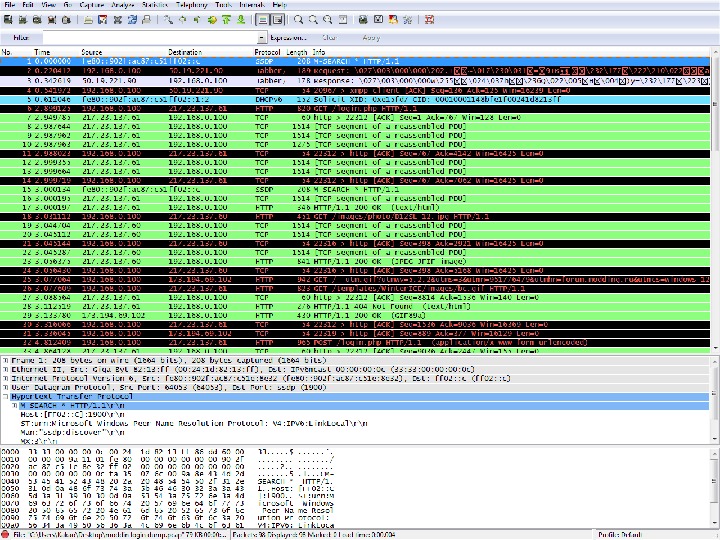The width and height of the screenshot is (720, 540).
Task: Click Resize All Columns icon
Action: tap(345, 19)
